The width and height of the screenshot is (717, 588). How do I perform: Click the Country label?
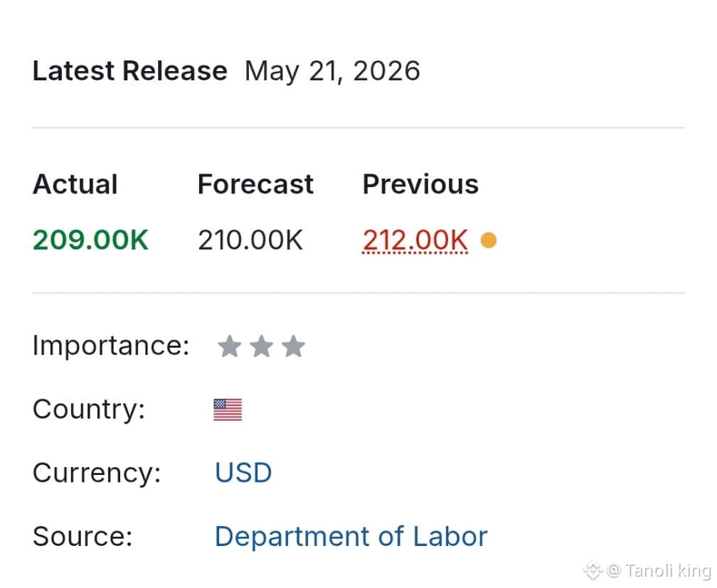coord(89,409)
